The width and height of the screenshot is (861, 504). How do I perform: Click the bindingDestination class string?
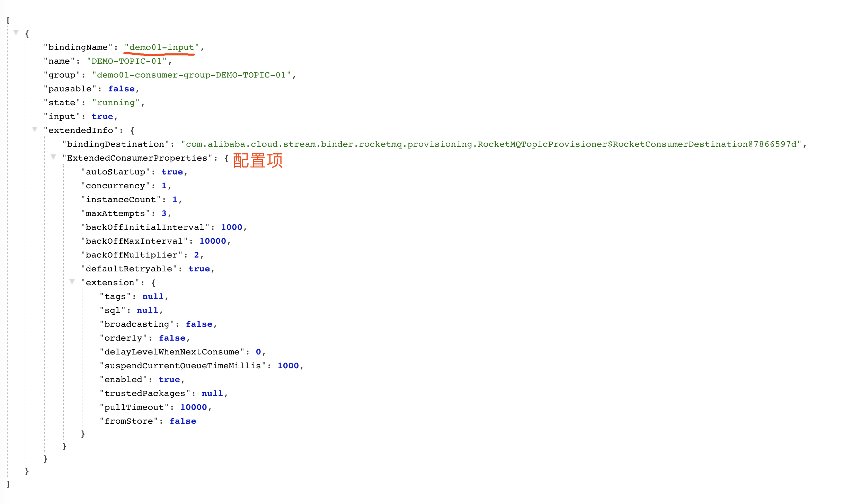(491, 144)
